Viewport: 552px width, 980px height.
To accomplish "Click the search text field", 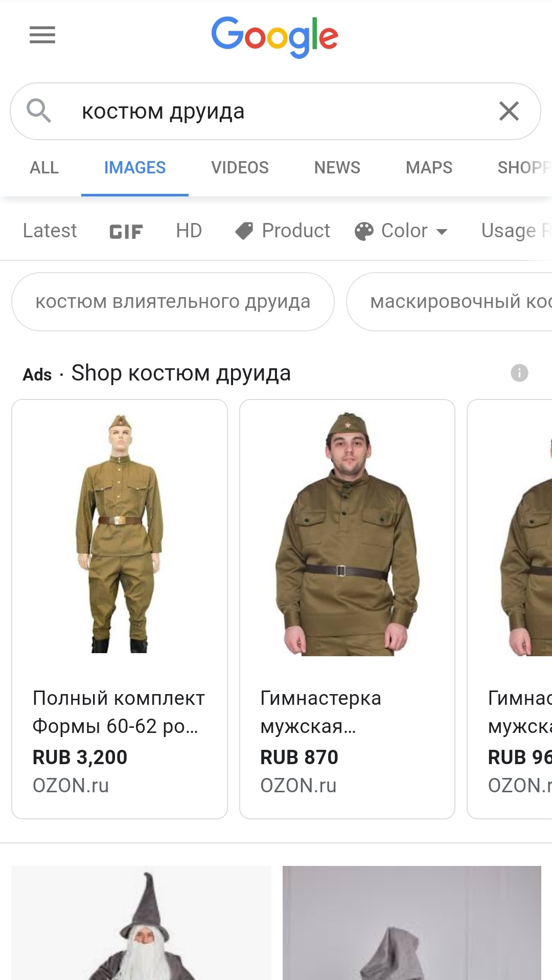I will pyautogui.click(x=276, y=112).
